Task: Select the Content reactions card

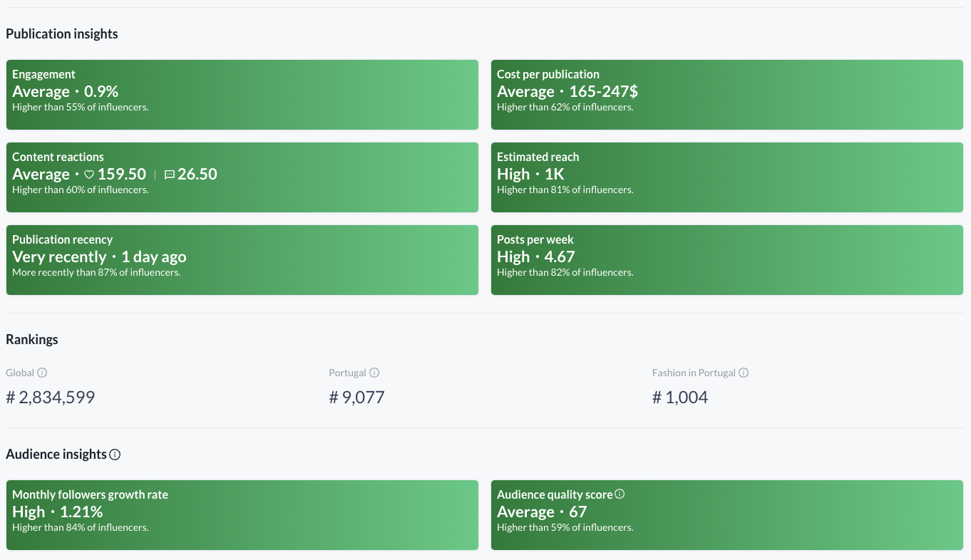Action: point(242,177)
